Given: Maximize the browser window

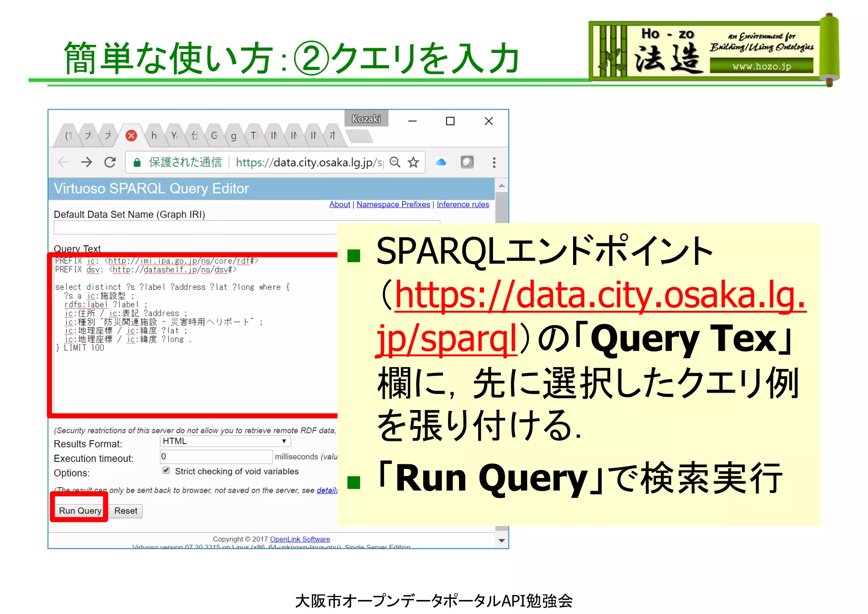Looking at the screenshot, I should click(450, 121).
